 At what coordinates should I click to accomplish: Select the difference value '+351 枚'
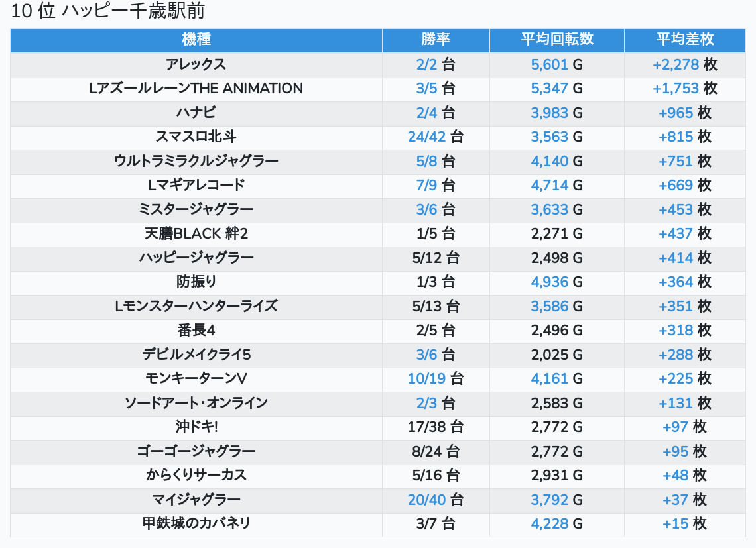(684, 306)
